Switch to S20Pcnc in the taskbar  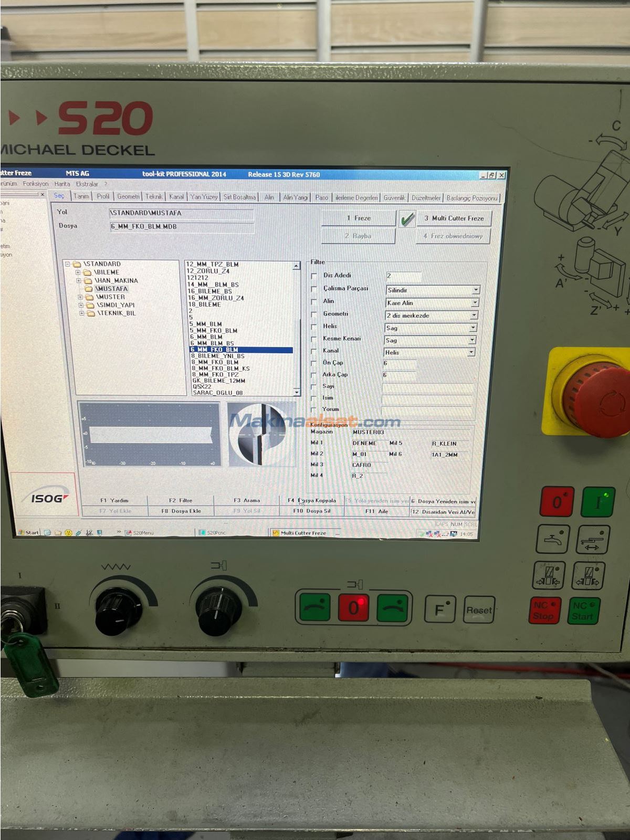click(231, 533)
